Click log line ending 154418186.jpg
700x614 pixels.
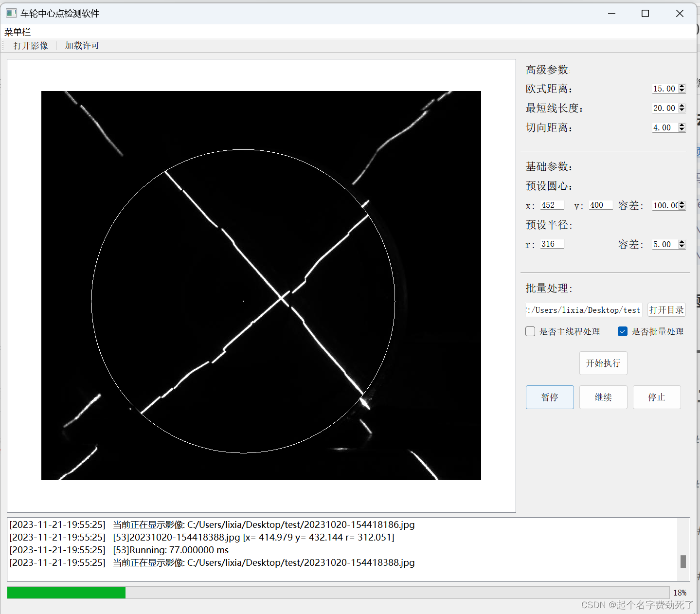click(x=212, y=524)
